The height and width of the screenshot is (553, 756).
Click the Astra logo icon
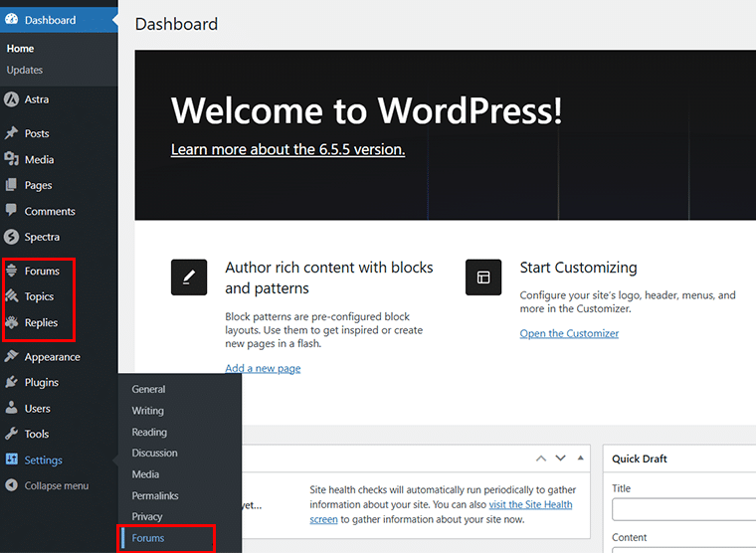tap(12, 99)
